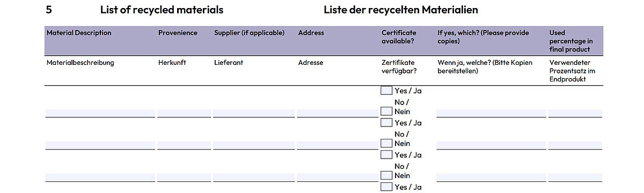Click second row Used percentage field
The image size is (644, 193).
575,145
